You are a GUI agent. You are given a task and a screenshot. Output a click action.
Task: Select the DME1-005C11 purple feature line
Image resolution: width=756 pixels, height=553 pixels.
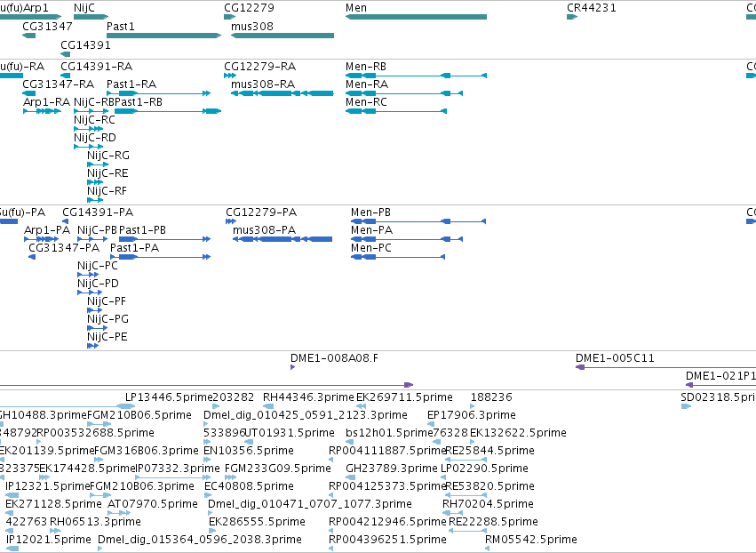click(666, 367)
